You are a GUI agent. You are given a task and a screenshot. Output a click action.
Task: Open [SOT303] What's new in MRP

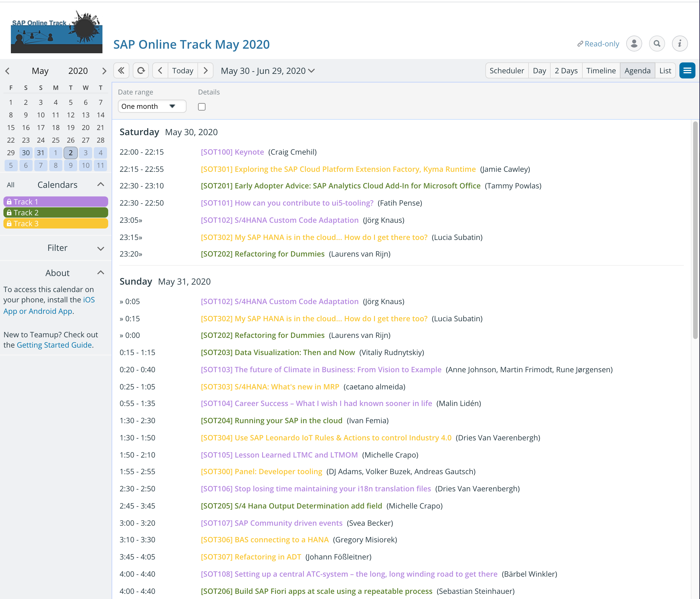click(x=270, y=387)
